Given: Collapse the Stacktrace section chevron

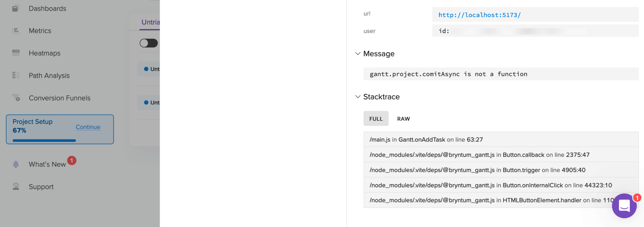Looking at the screenshot, I should click(x=358, y=96).
